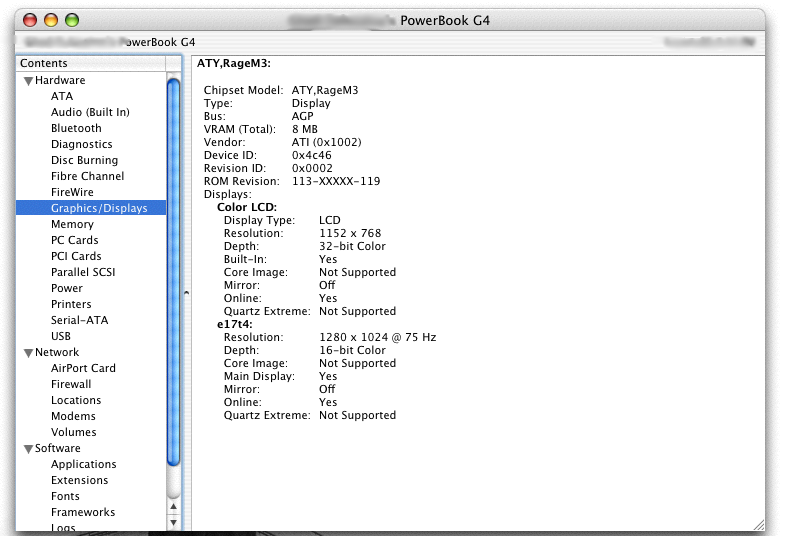
Task: Click the Network category label
Action: [x=57, y=352]
